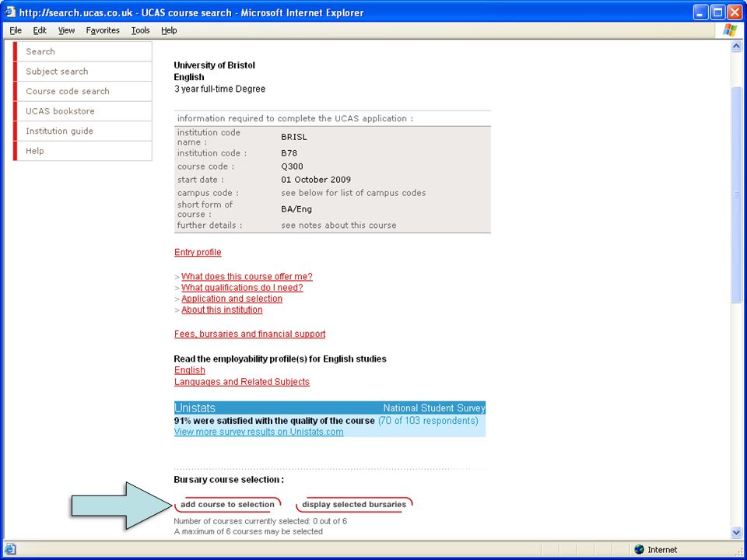
Task: Select start date '01 October 2009'
Action: click(x=316, y=180)
